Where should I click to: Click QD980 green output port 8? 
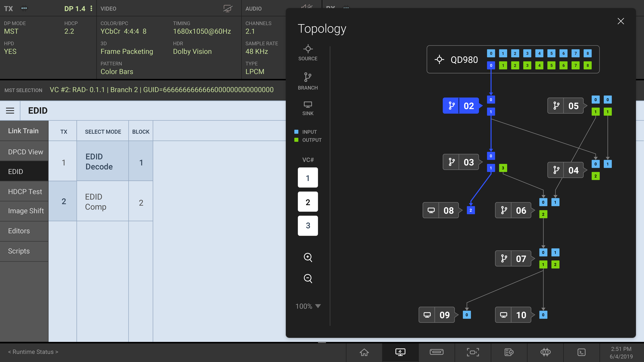point(587,65)
